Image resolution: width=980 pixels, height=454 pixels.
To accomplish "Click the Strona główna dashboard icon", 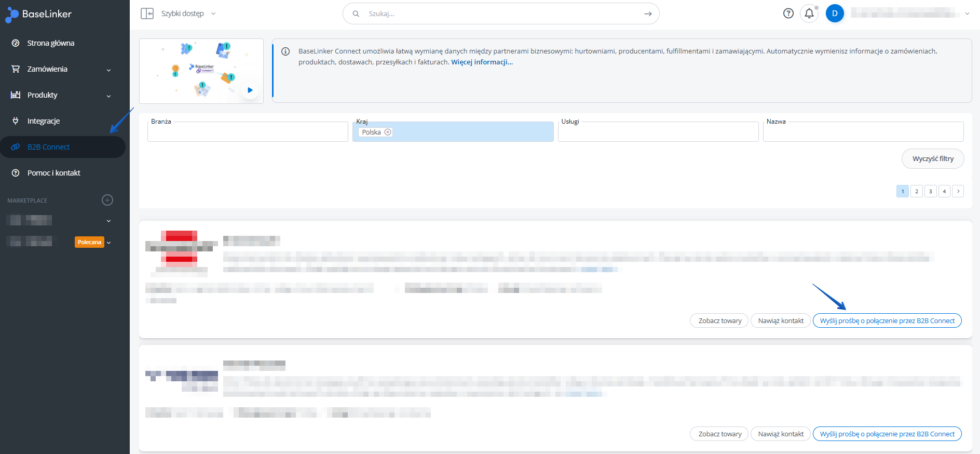I will click(x=16, y=43).
